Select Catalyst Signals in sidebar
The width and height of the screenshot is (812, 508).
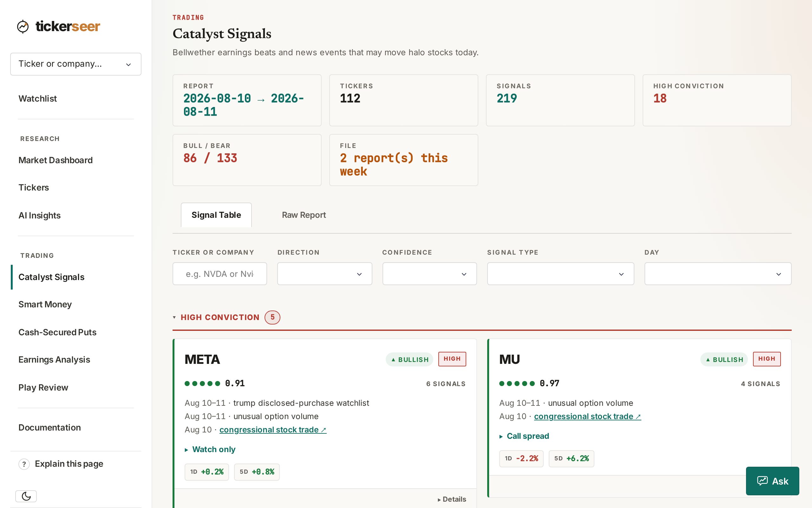pyautogui.click(x=51, y=277)
